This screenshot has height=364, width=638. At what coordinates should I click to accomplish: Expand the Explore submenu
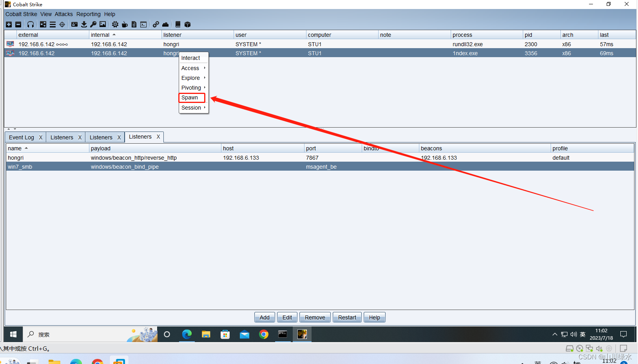click(x=194, y=78)
